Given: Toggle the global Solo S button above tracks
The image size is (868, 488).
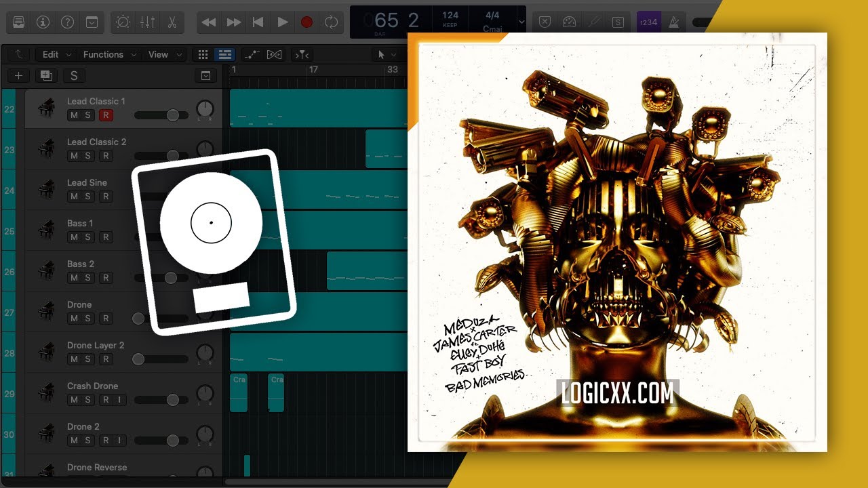Looking at the screenshot, I should (x=74, y=76).
